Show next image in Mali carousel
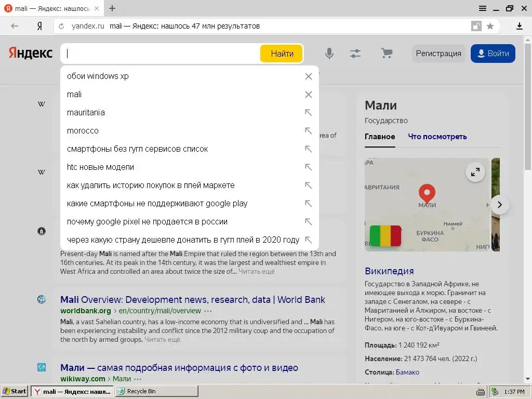 pyautogui.click(x=499, y=205)
